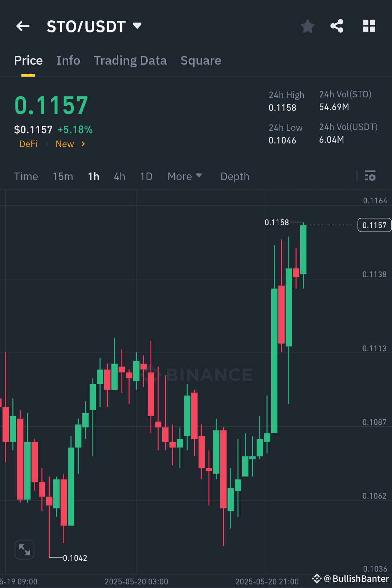Viewport: 392px width, 588px height.
Task: Enable the 4h timeframe view
Action: [119, 176]
